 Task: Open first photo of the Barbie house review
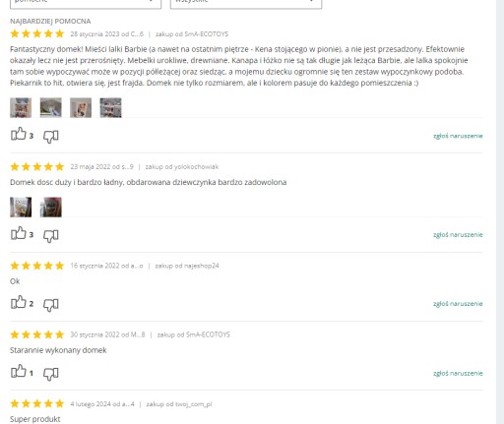pos(21,107)
